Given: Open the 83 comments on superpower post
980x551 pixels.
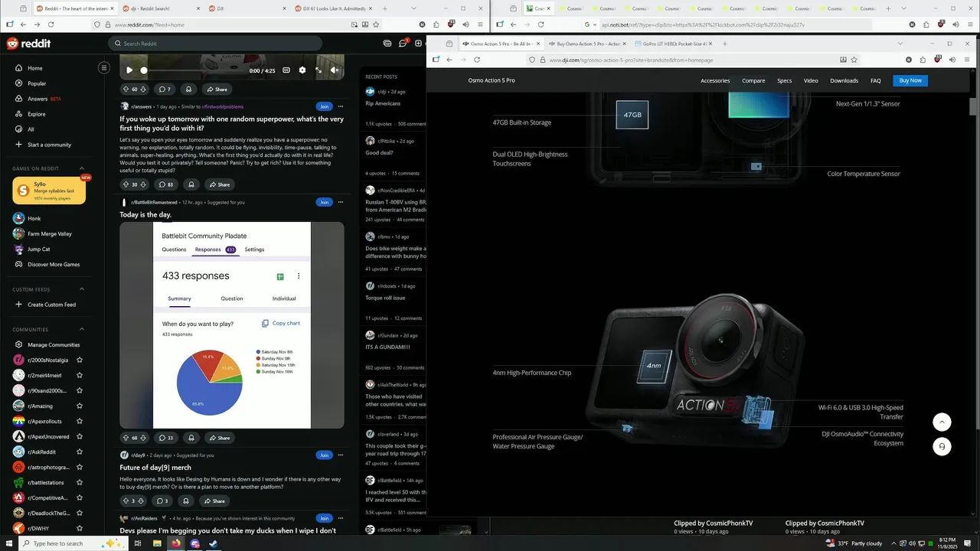Looking at the screenshot, I should click(x=165, y=184).
